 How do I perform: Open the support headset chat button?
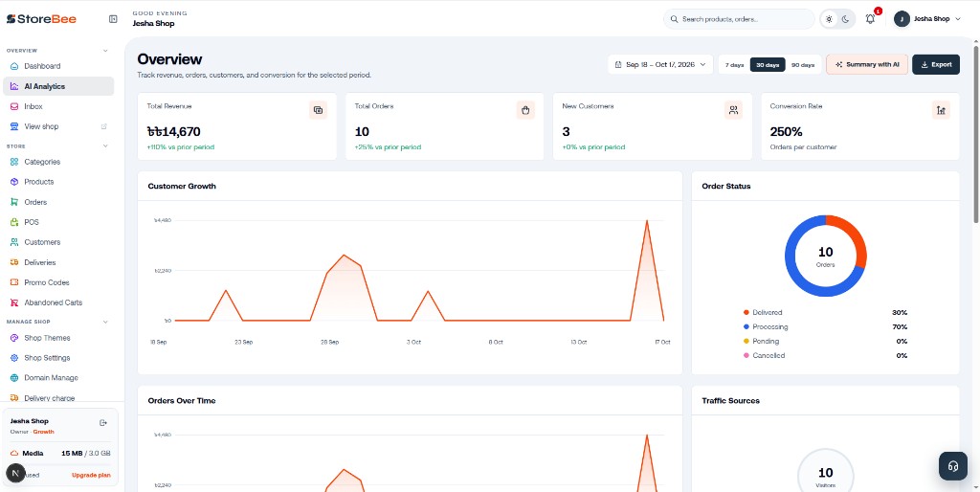(953, 466)
